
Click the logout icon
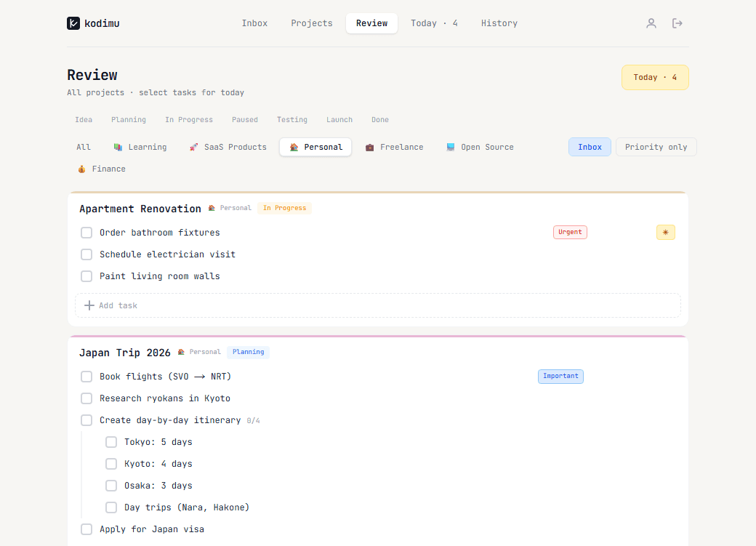(677, 23)
